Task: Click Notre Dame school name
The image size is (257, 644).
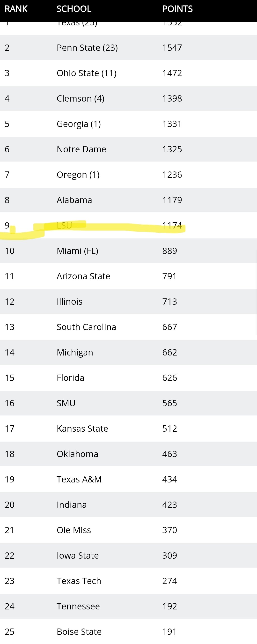Action: 81,149
